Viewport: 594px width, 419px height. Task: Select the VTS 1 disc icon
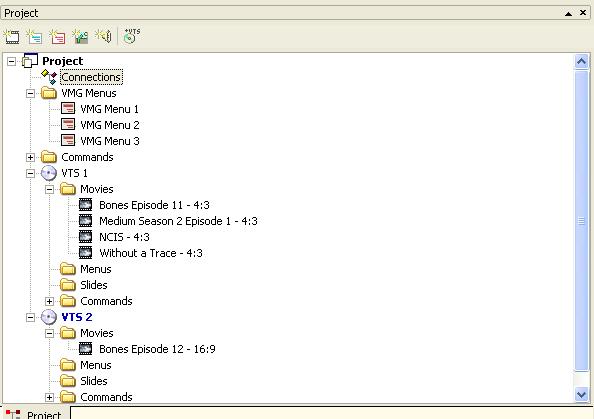click(49, 173)
